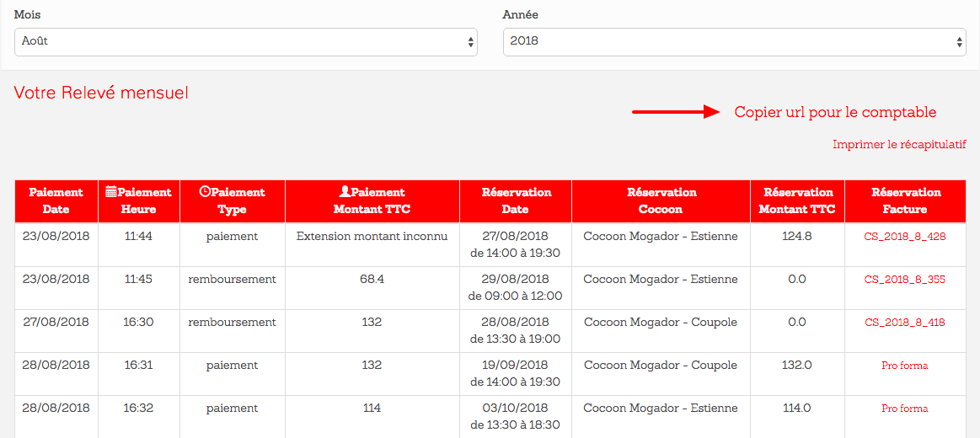Click person icon in Paiement Montant TTC header

tap(345, 192)
